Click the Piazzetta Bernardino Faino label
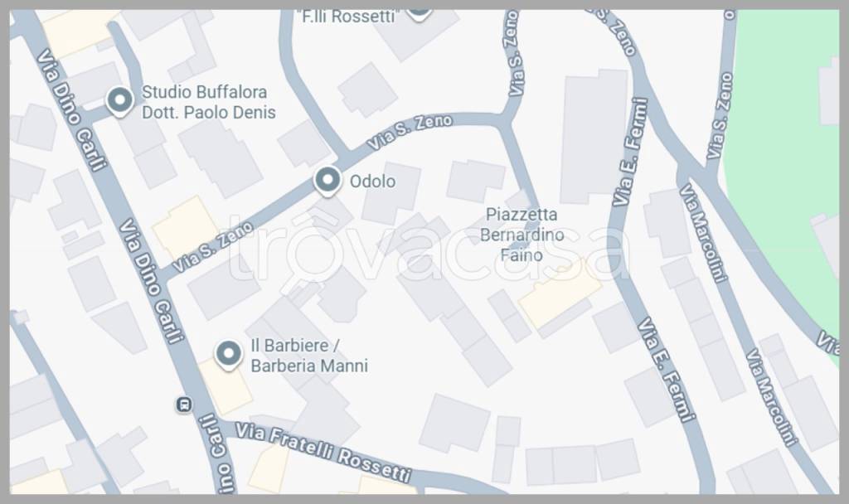Image resolution: width=849 pixels, height=504 pixels. [522, 235]
